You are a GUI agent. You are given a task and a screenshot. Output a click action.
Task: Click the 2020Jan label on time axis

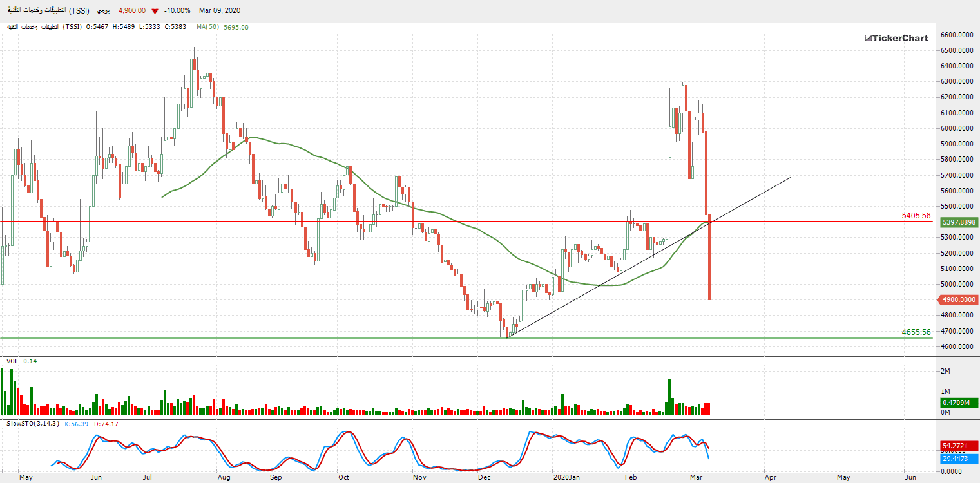click(567, 477)
